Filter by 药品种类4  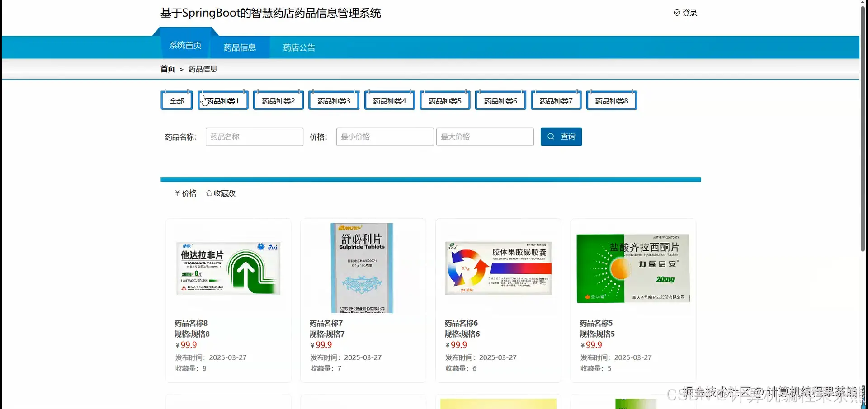coord(390,100)
